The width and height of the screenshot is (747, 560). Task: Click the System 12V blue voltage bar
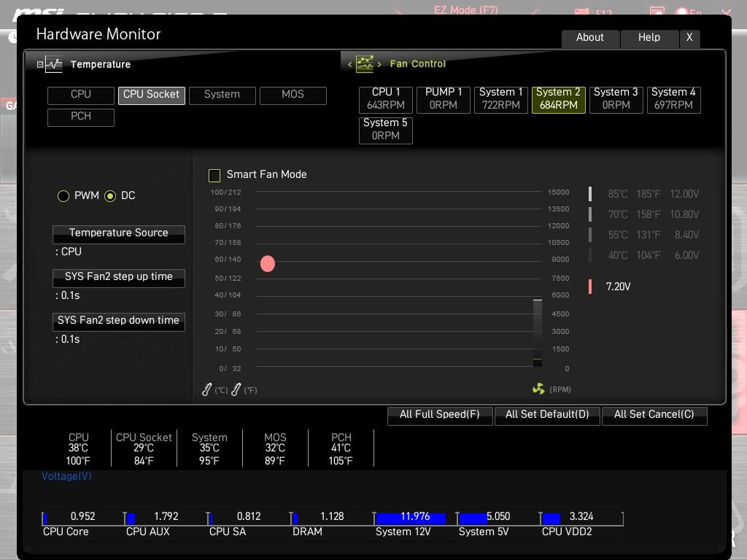tap(411, 518)
